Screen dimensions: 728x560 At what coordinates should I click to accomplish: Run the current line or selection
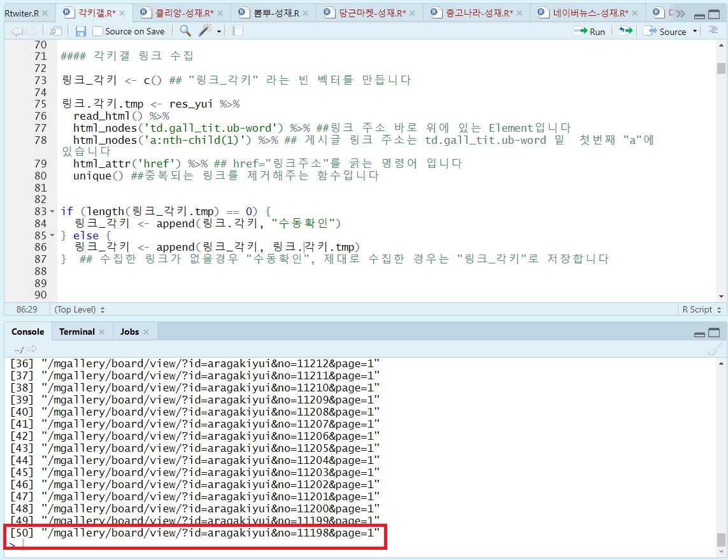coord(590,31)
